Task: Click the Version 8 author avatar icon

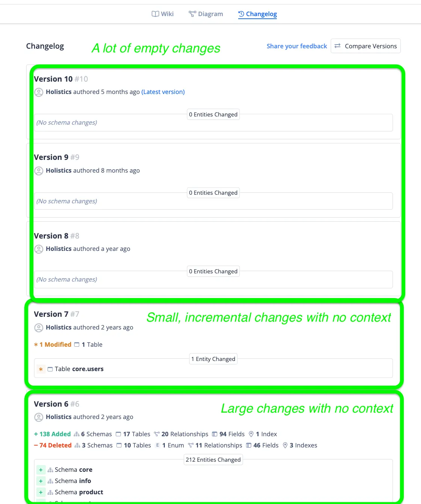Action: 39,249
